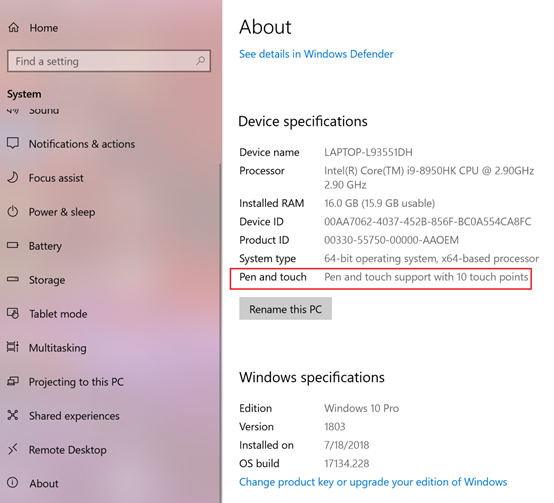Image resolution: width=554 pixels, height=503 pixels.
Task: Select the Remote Desktop icon
Action: (x=13, y=449)
